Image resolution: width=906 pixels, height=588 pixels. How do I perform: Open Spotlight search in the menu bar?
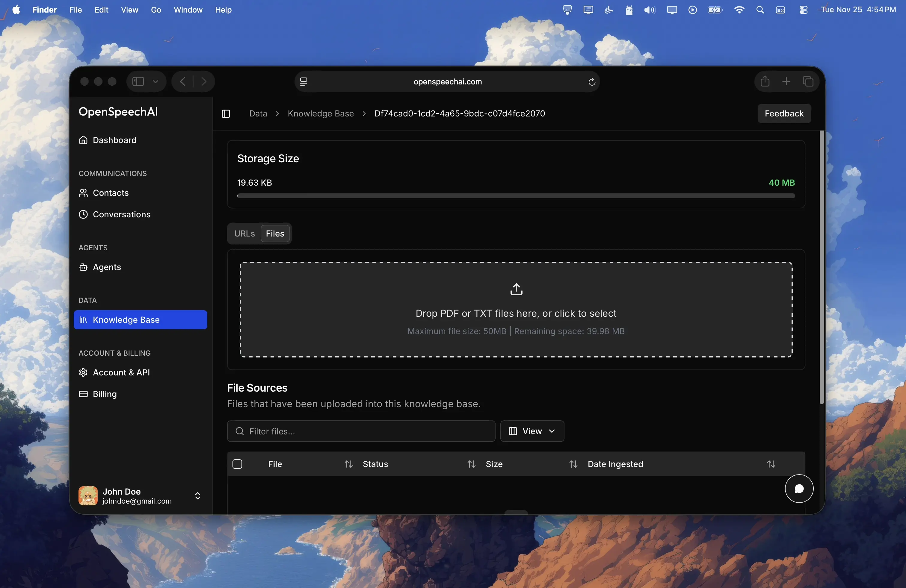(760, 10)
